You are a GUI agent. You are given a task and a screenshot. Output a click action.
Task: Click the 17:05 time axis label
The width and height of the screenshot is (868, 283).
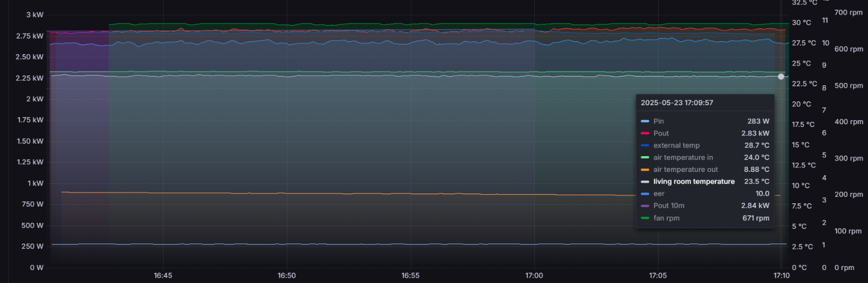(658, 275)
